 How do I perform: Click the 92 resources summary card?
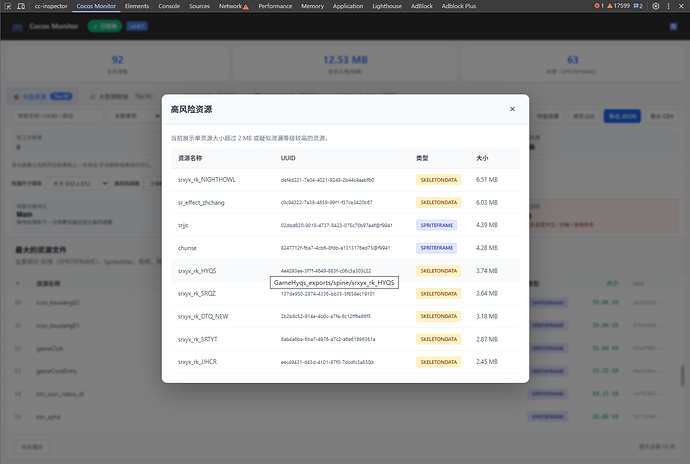pyautogui.click(x=117, y=64)
